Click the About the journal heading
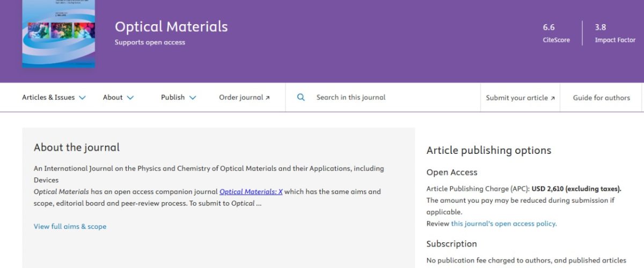 click(77, 147)
